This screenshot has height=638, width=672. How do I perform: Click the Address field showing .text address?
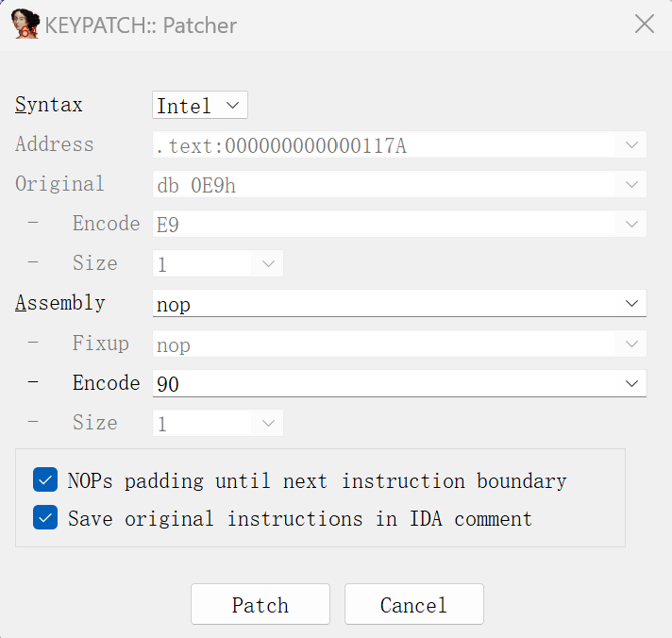(x=378, y=145)
